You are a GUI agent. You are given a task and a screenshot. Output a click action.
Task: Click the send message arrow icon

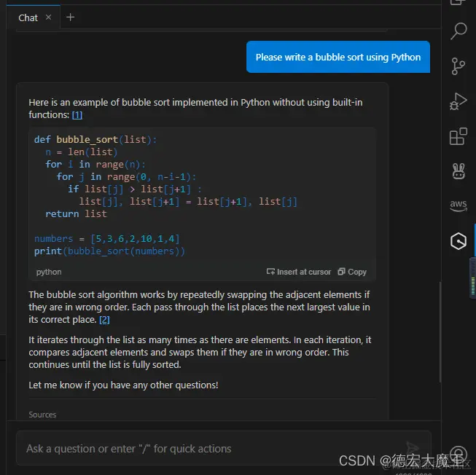tap(413, 448)
